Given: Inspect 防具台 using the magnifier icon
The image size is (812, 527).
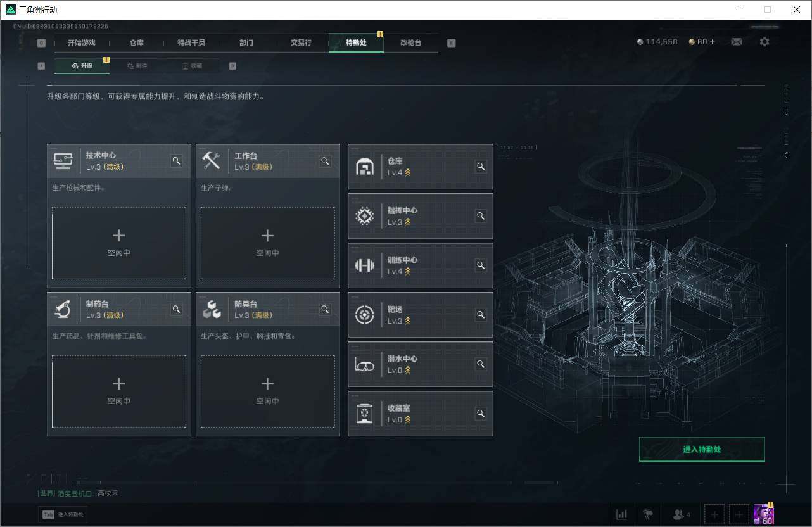Looking at the screenshot, I should pos(325,309).
